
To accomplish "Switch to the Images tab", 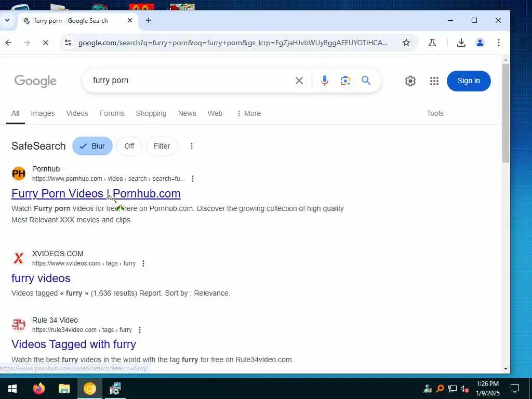I will tap(43, 113).
